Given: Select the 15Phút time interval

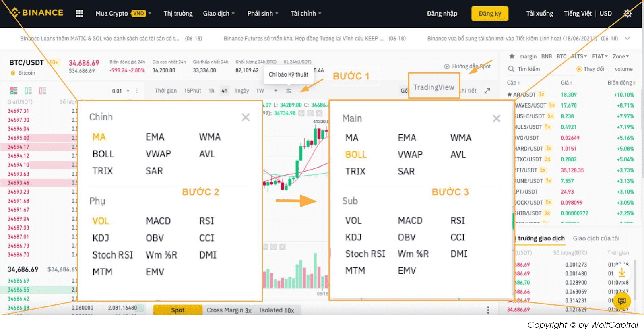Looking at the screenshot, I should pyautogui.click(x=192, y=91).
